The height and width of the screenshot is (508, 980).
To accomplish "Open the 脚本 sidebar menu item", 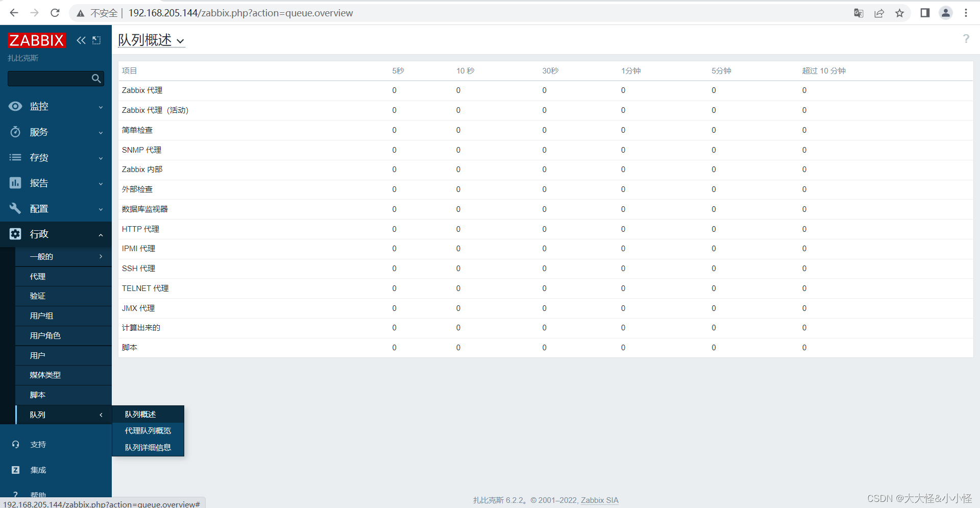I will 63,395.
